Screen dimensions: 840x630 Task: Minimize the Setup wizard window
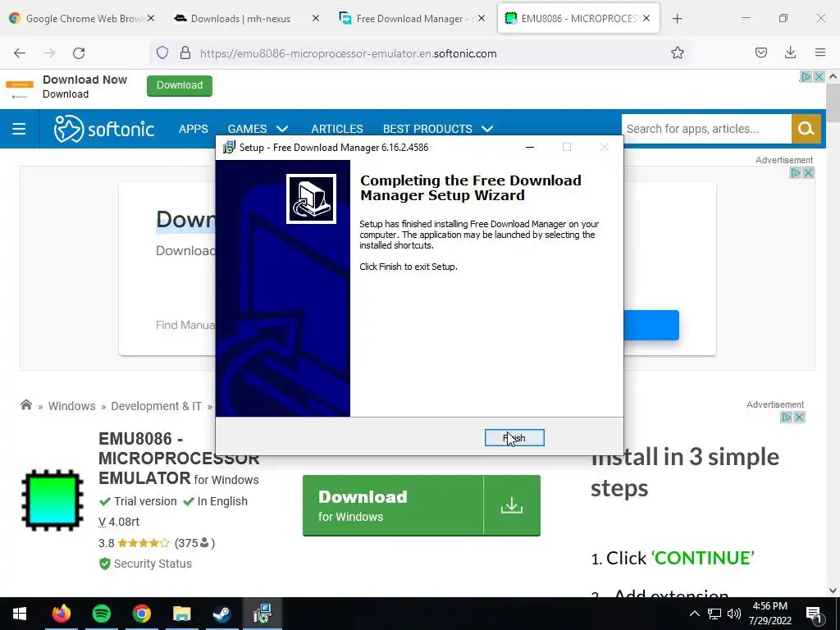530,148
